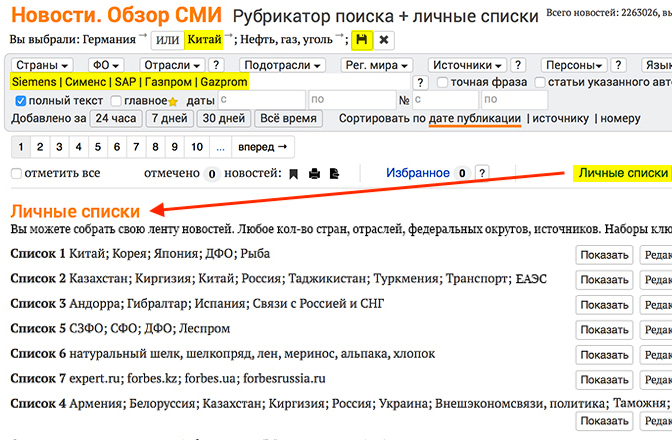Save the current selection with the floppy icon

pos(362,40)
